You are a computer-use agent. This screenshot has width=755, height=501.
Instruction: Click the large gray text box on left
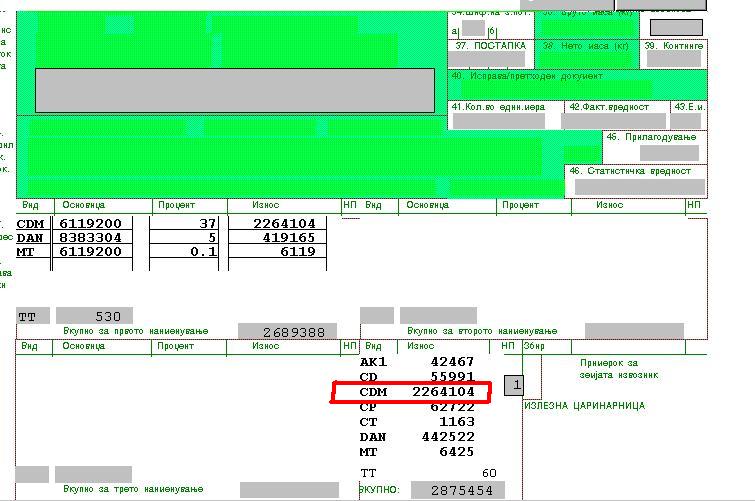pyautogui.click(x=235, y=90)
